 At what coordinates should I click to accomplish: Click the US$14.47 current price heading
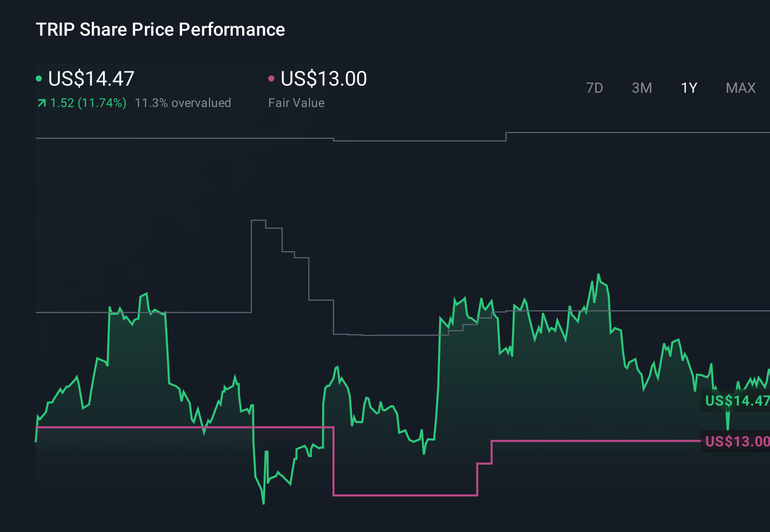91,78
